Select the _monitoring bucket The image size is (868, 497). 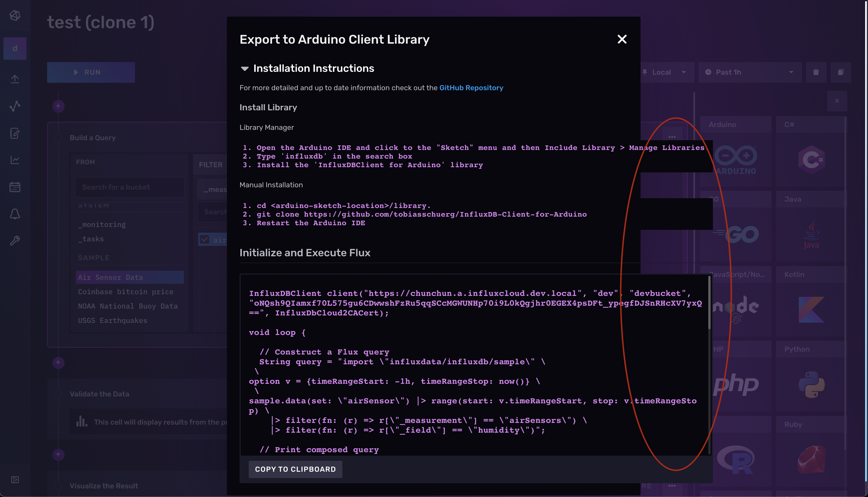click(102, 224)
